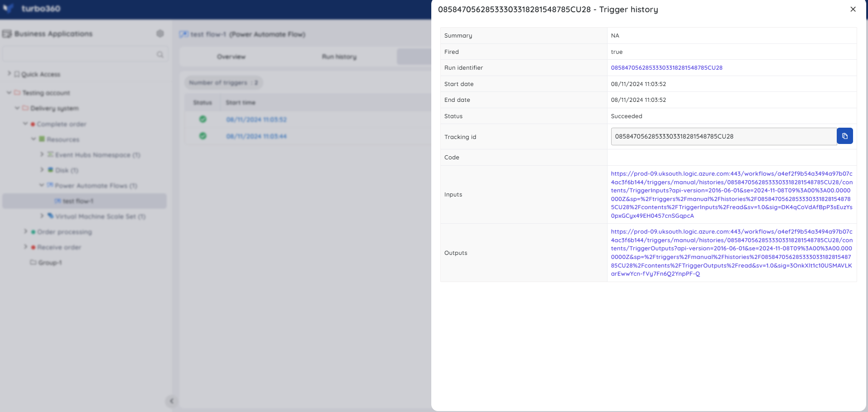
Task: Select Receive order application
Action: click(x=59, y=247)
